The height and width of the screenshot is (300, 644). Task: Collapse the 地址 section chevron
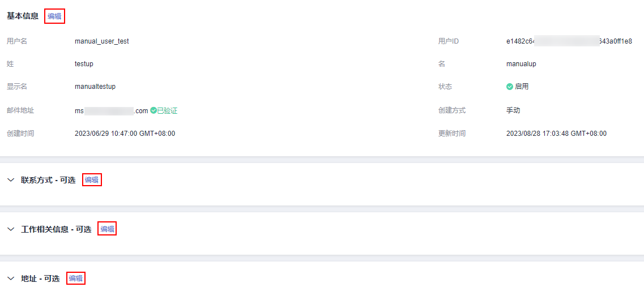(x=11, y=278)
